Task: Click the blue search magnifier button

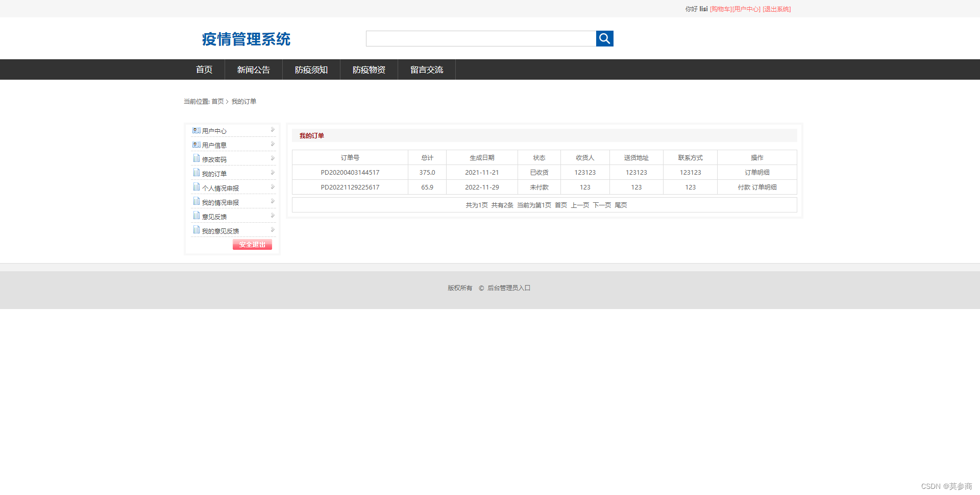Action: click(x=604, y=38)
